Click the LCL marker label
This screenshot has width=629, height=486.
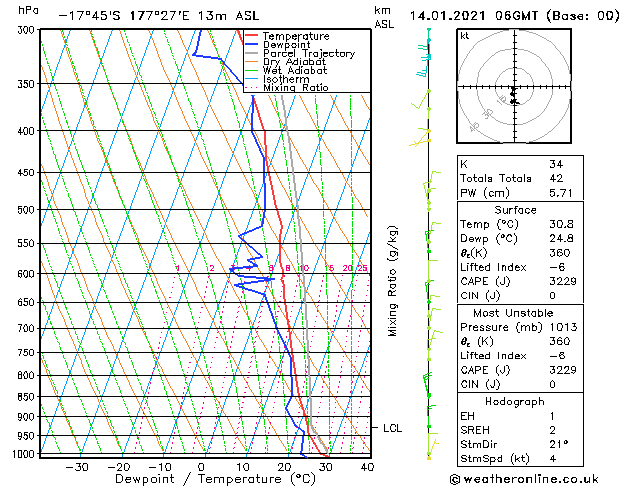pyautogui.click(x=392, y=428)
